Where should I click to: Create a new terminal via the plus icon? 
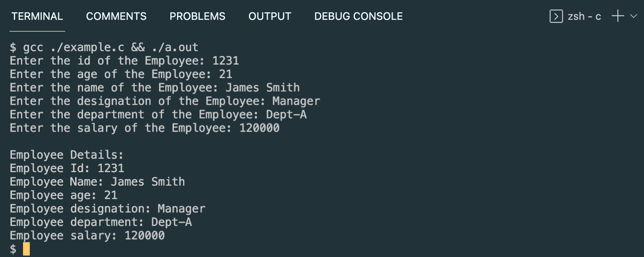point(618,16)
